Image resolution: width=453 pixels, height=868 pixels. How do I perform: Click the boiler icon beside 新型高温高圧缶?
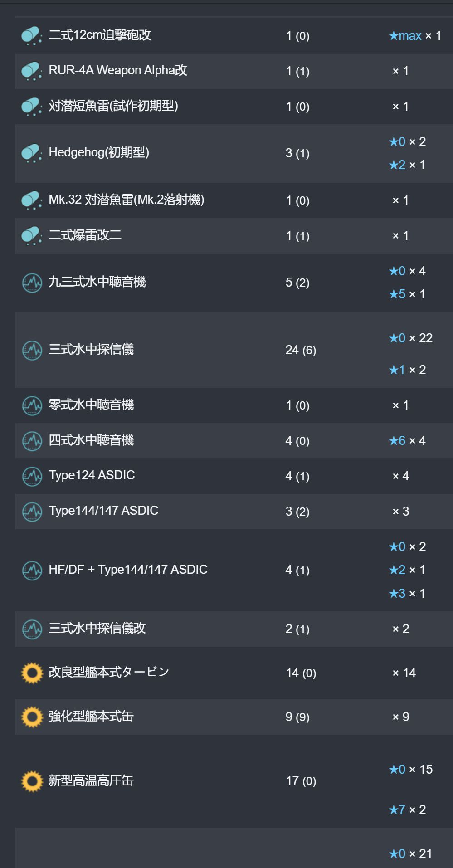click(32, 781)
